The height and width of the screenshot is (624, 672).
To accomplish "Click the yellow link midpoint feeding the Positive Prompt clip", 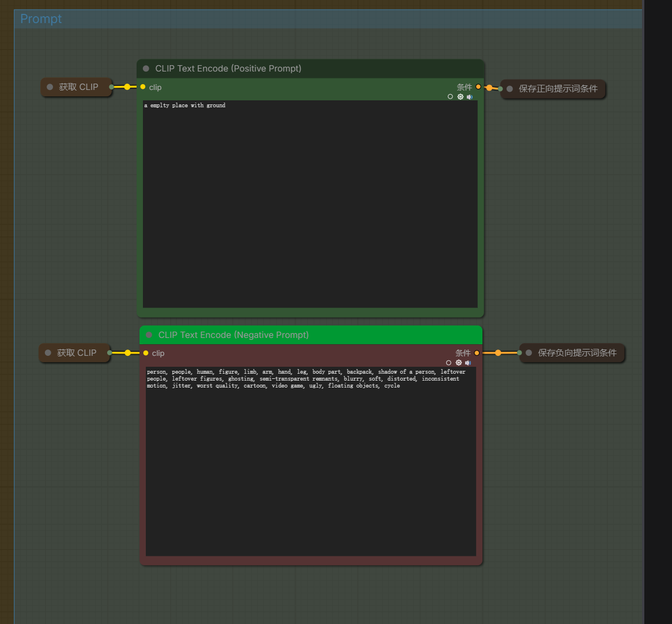I will [x=127, y=87].
